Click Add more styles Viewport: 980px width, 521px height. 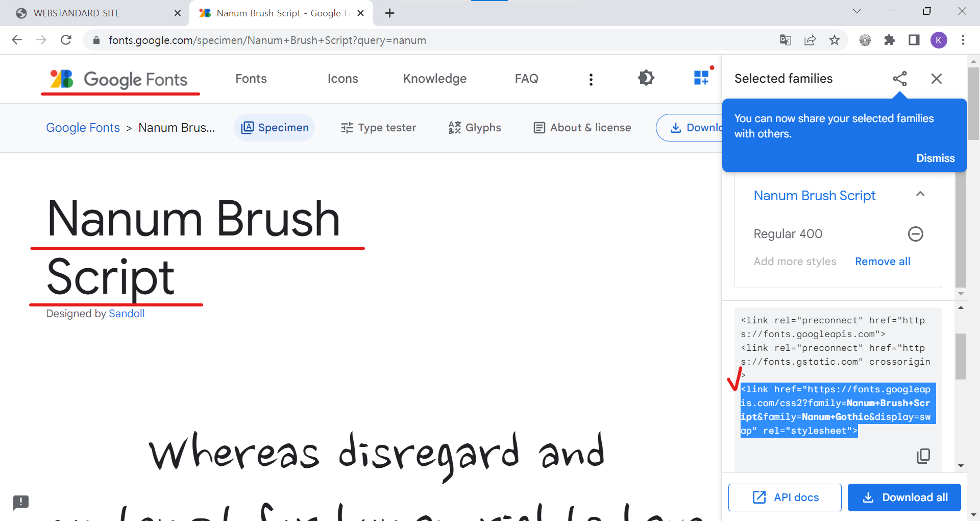[795, 262]
